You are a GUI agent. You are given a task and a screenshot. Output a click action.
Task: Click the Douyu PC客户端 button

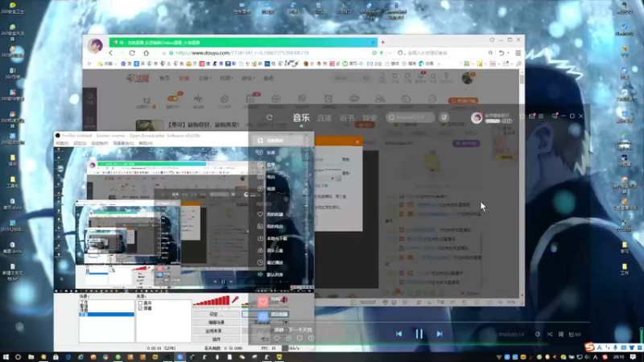463,101
